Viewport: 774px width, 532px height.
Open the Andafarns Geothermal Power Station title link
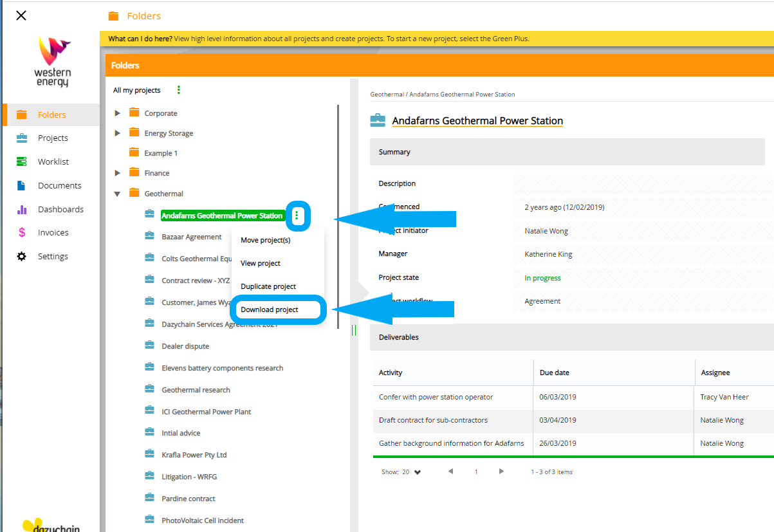point(477,121)
